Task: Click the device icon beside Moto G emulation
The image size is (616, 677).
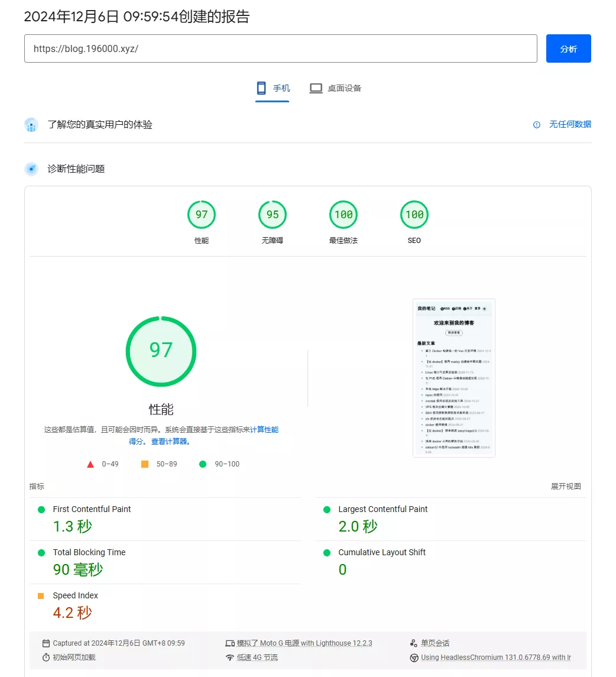Action: [x=230, y=643]
